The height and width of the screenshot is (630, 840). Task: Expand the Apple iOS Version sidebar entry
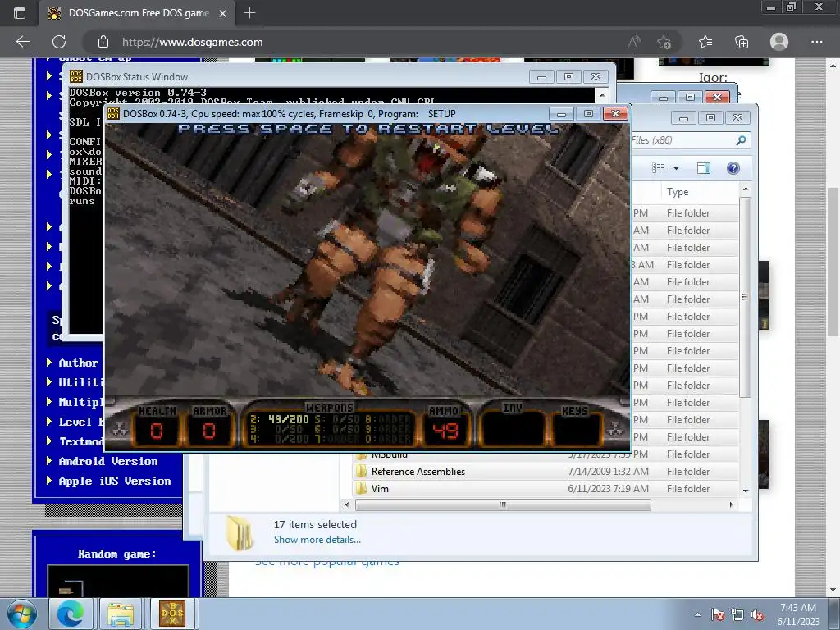(x=49, y=481)
